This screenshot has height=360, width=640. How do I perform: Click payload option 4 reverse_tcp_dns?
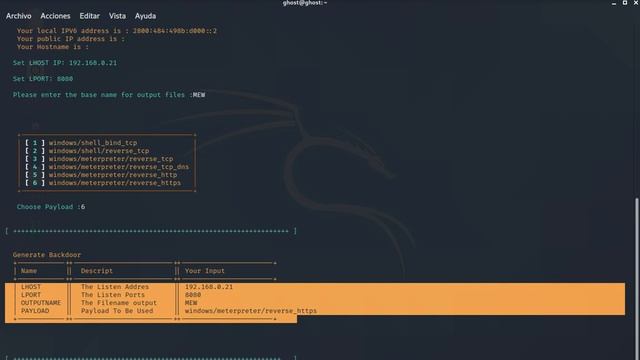pyautogui.click(x=107, y=167)
